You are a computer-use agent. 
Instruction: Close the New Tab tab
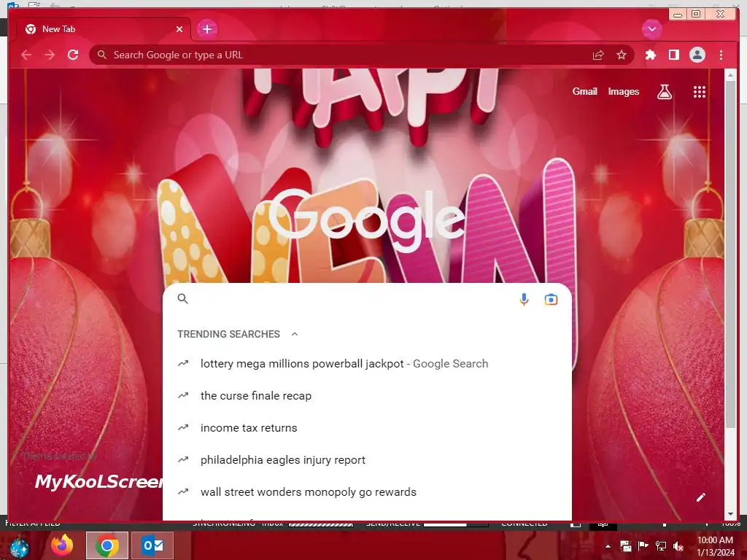(x=179, y=29)
